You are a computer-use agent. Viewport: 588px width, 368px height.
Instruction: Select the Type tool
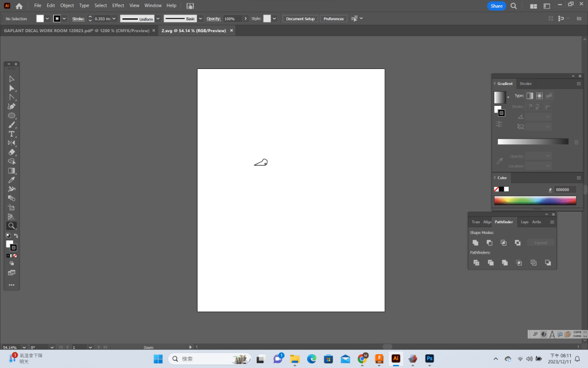point(11,134)
